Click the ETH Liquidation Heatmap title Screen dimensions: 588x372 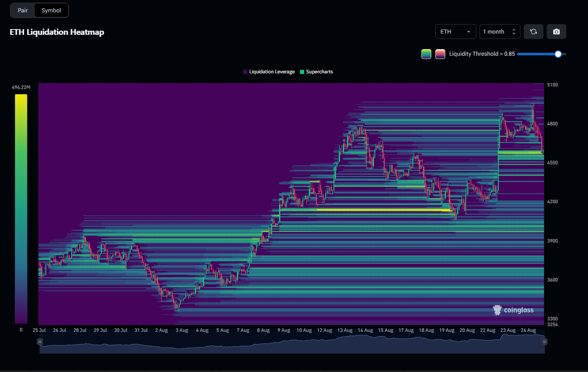click(57, 32)
